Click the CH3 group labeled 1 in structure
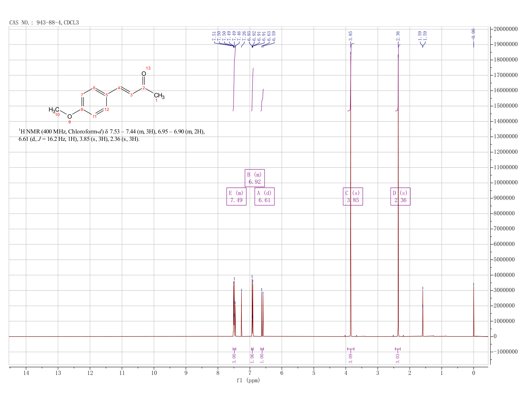 coord(159,96)
